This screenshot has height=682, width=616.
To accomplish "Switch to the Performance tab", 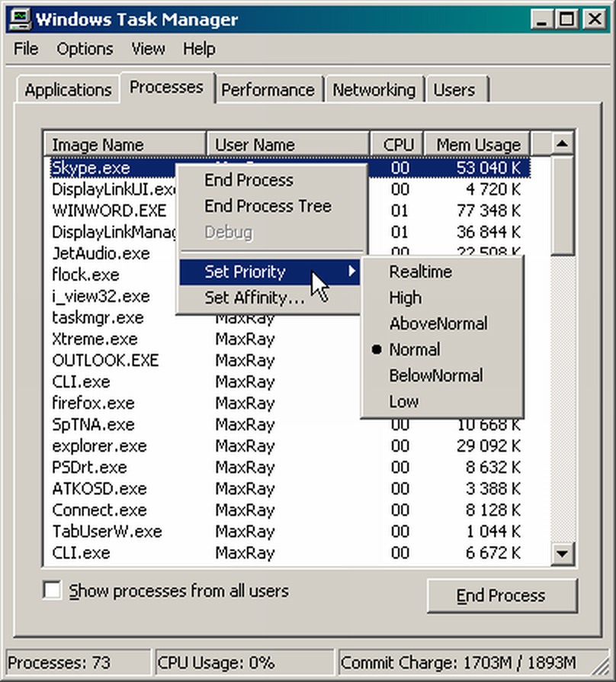I will (268, 90).
